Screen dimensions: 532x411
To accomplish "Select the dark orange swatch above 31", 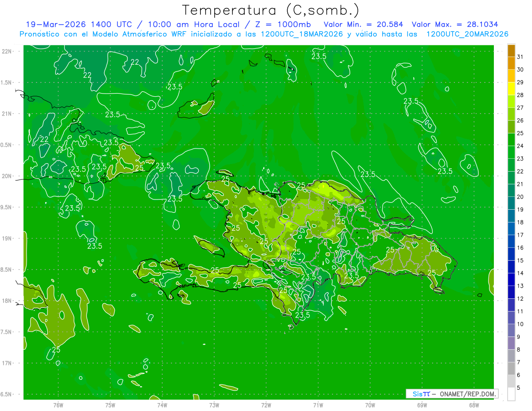I will coord(511,51).
